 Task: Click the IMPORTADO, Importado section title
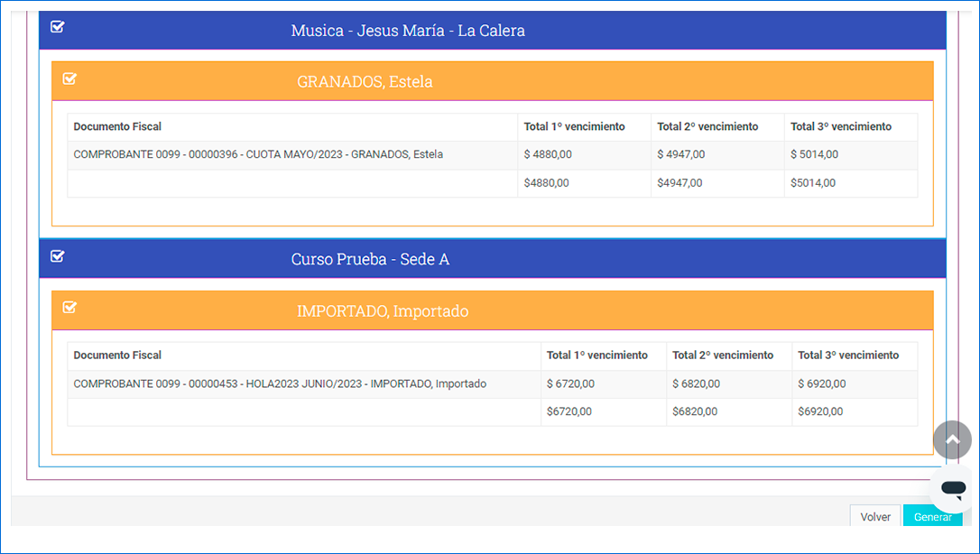[x=383, y=311]
